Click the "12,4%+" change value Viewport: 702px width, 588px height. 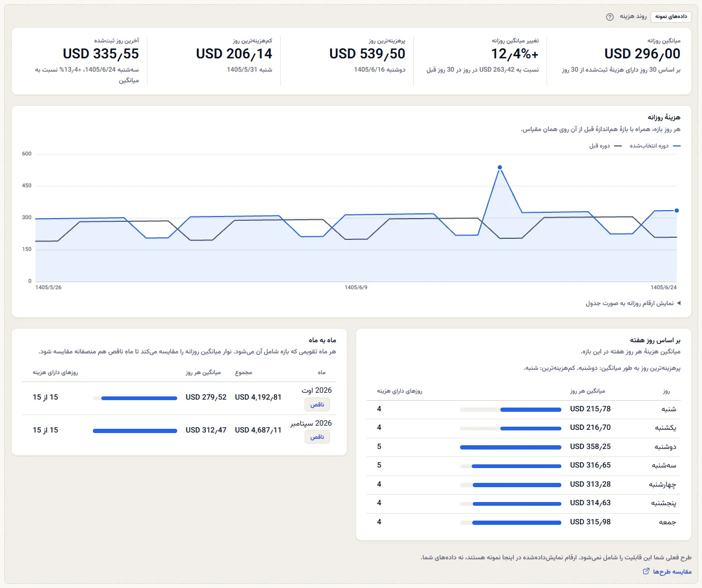click(x=515, y=54)
